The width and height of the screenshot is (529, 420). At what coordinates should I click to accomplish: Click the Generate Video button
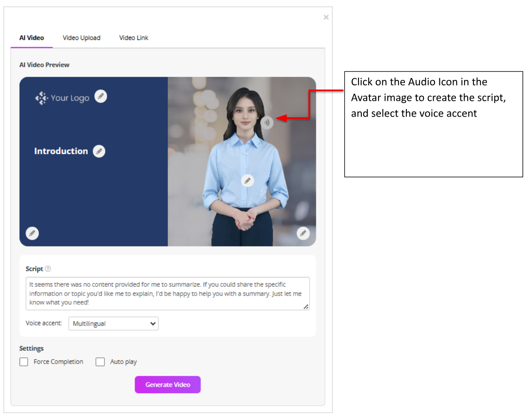tap(168, 385)
